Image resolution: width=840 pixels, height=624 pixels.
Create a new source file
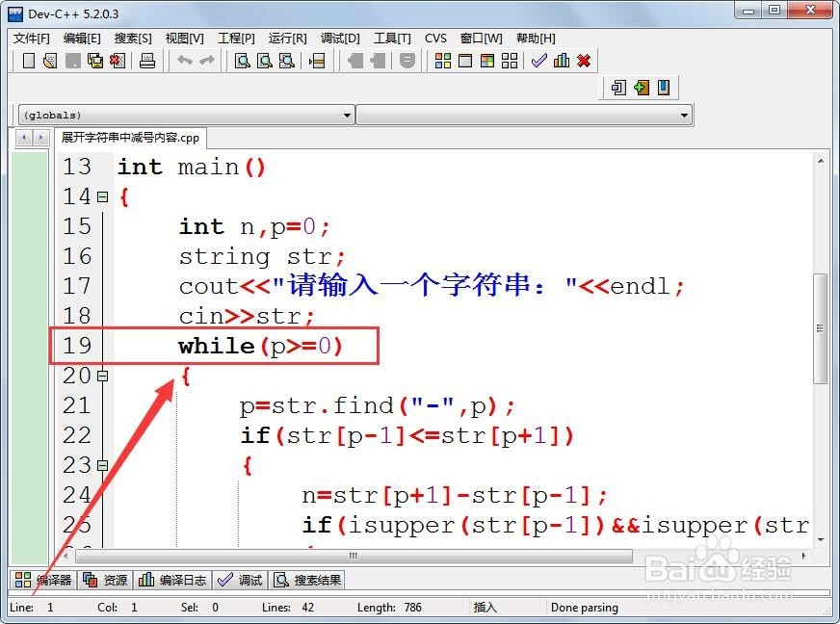point(27,61)
